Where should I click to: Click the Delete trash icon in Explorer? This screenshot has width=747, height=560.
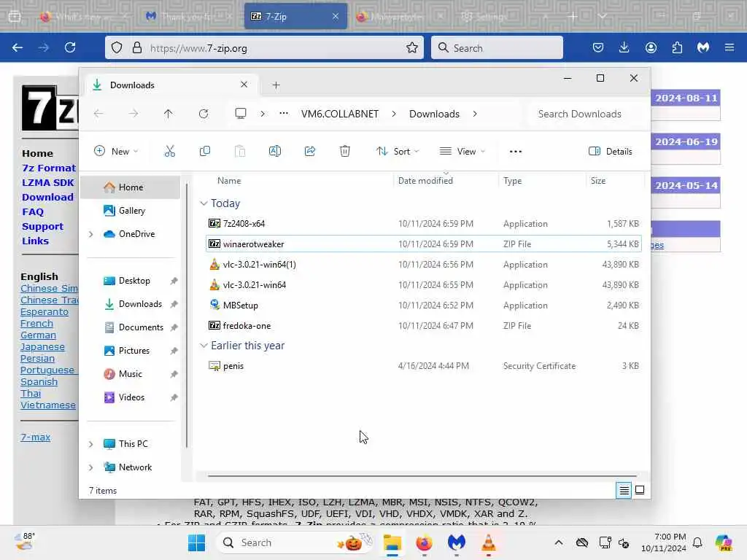[345, 152]
